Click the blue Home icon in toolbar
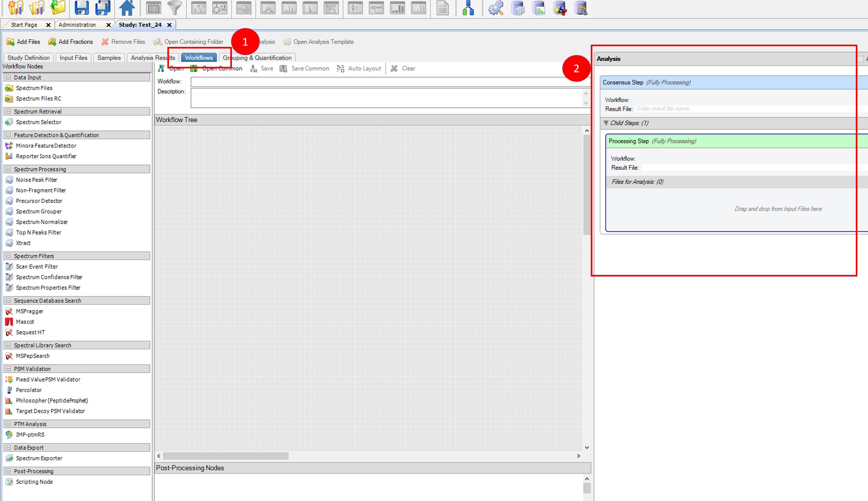Screen dimensions: 868x501 coord(126,8)
